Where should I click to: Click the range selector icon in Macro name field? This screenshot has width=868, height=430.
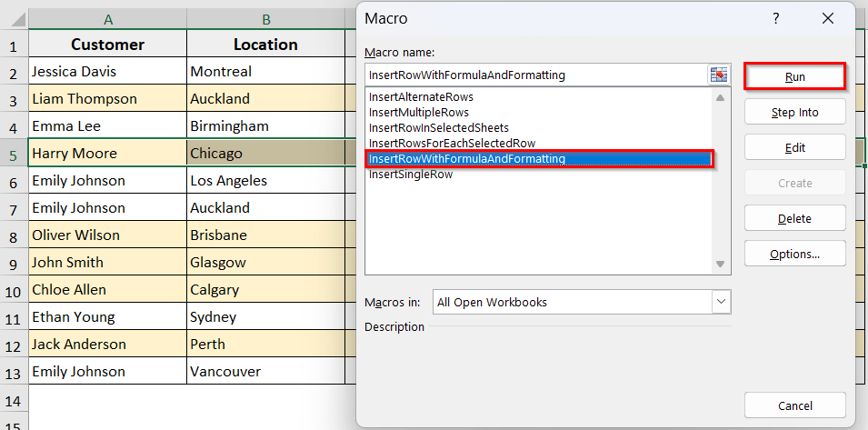(x=719, y=75)
